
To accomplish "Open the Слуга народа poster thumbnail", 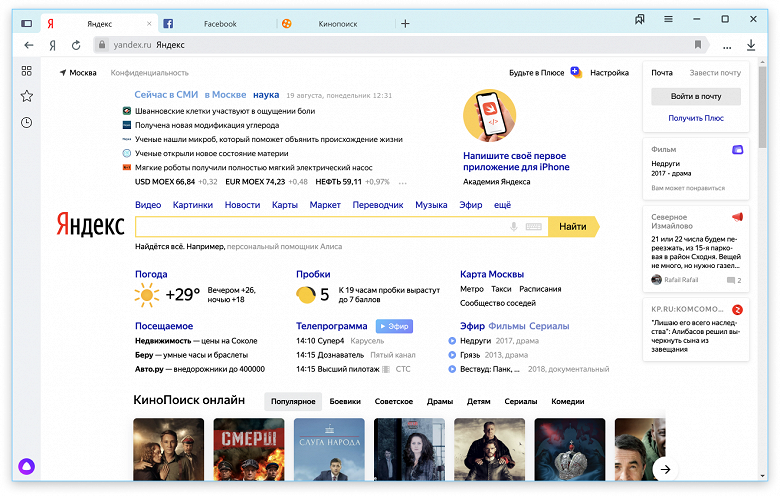I will [x=329, y=449].
